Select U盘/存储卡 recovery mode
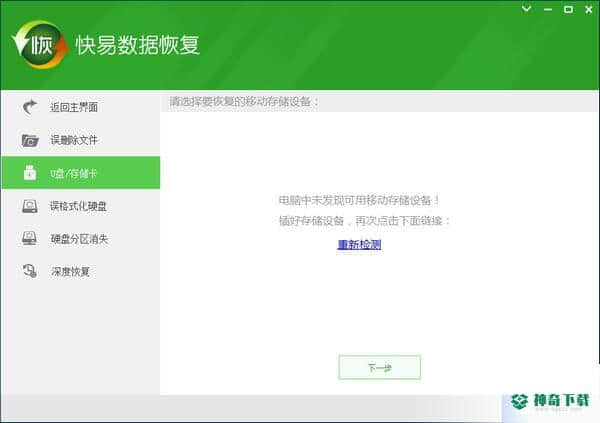This screenshot has height=423, width=600. 81,173
